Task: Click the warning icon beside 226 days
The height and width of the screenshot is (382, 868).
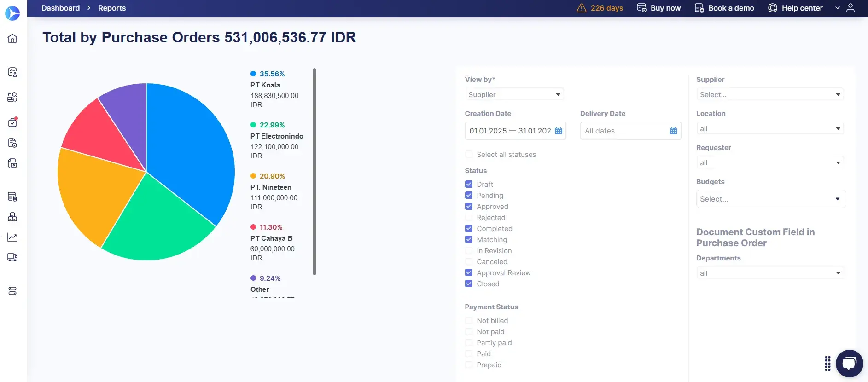Action: 582,8
